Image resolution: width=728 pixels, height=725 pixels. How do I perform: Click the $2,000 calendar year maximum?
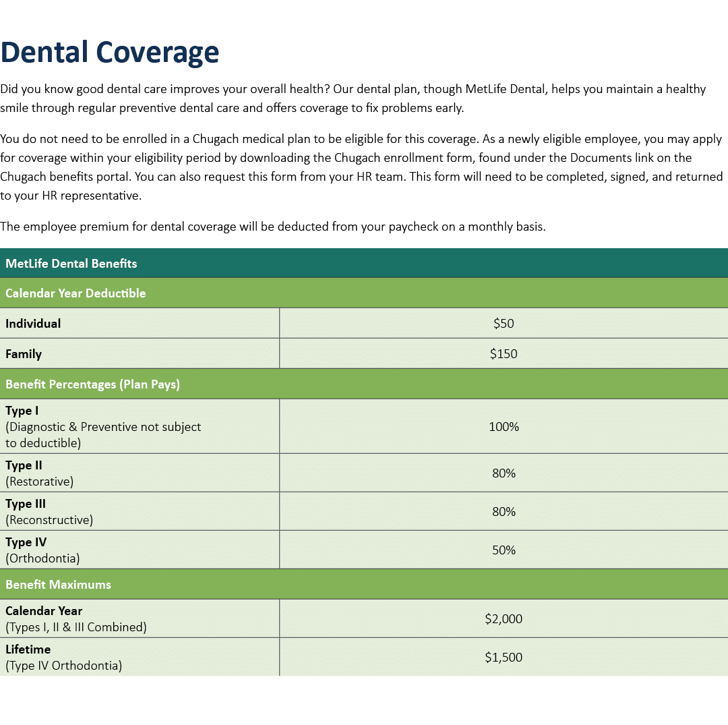point(504,618)
